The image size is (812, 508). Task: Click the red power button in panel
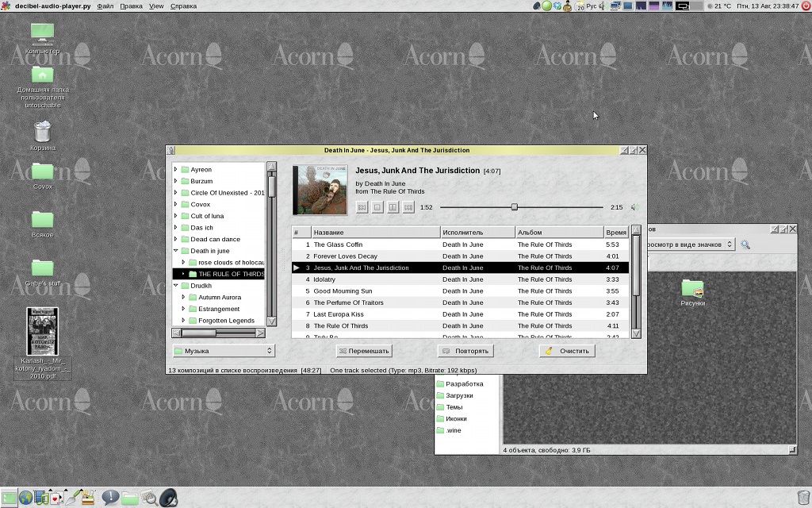click(x=806, y=6)
